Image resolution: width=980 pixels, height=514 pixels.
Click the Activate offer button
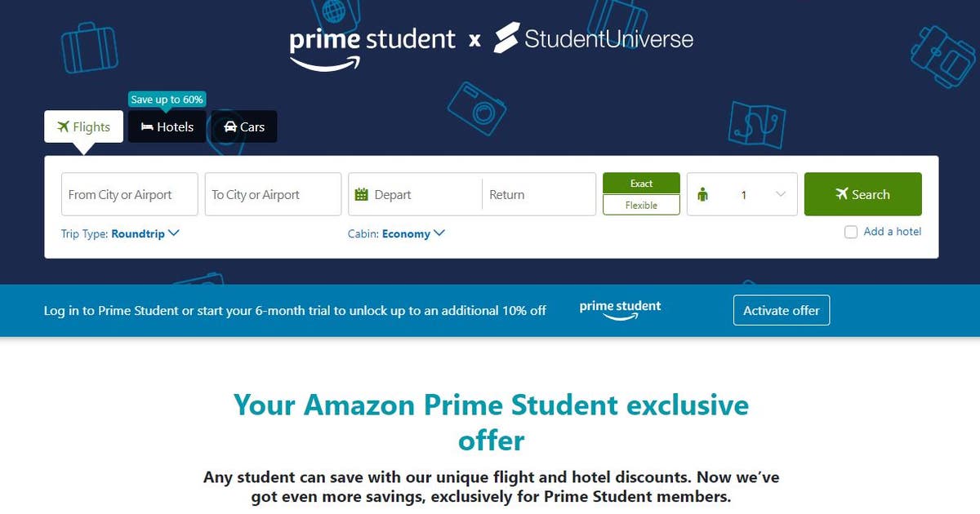coord(782,310)
